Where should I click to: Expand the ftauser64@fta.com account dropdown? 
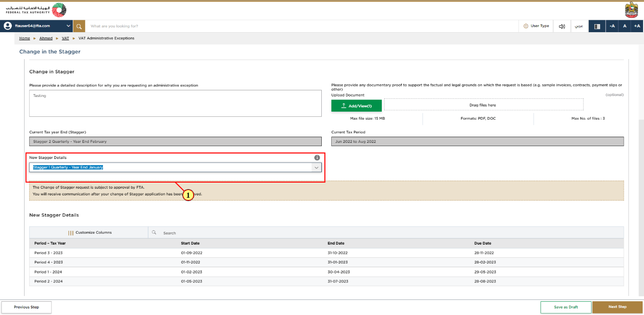click(x=69, y=26)
